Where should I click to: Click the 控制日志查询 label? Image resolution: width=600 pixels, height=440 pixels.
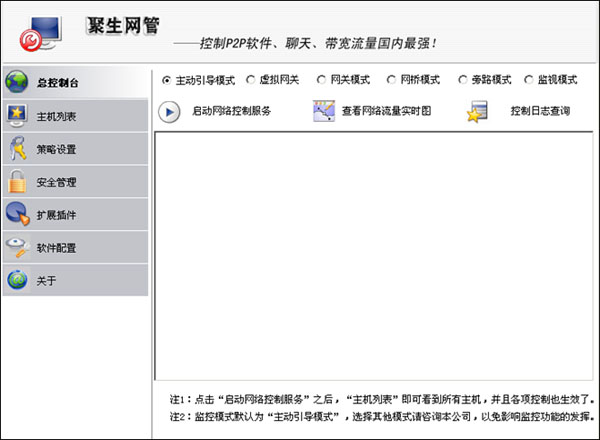(x=540, y=111)
